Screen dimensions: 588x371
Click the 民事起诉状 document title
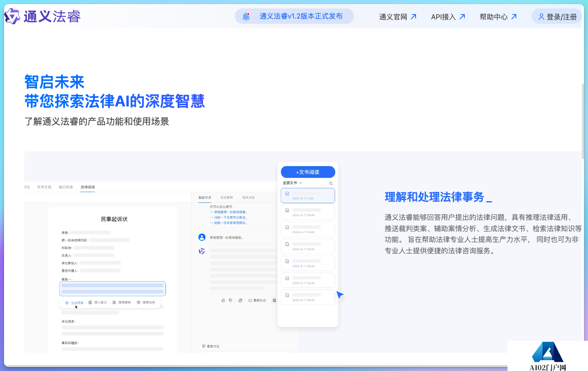click(114, 219)
